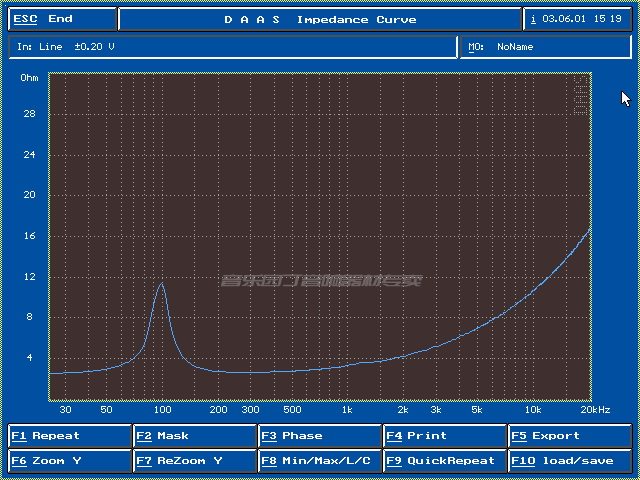640x480 pixels.
Task: Click the 300 frequency axis label
Action: coord(251,409)
